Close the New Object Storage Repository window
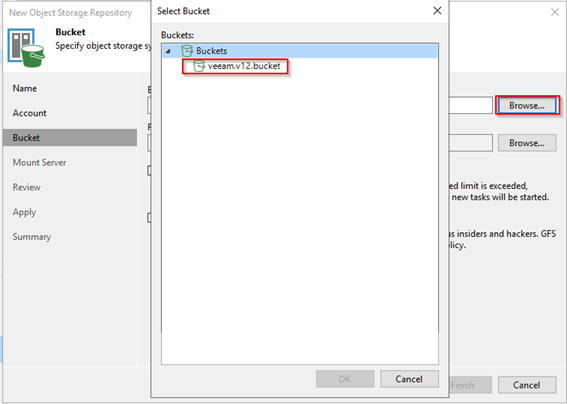567x404 pixels. point(555,12)
